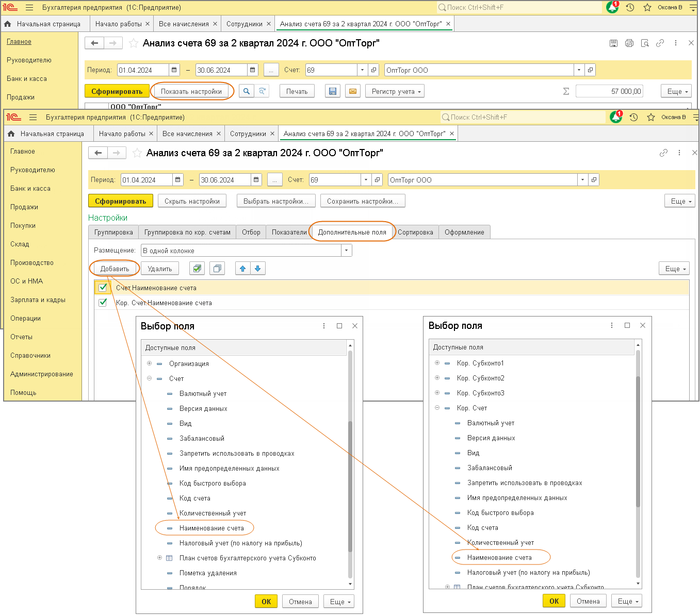Open Зарплата и кадры in the front window sidebar
This screenshot has width=700, height=615.
(38, 300)
